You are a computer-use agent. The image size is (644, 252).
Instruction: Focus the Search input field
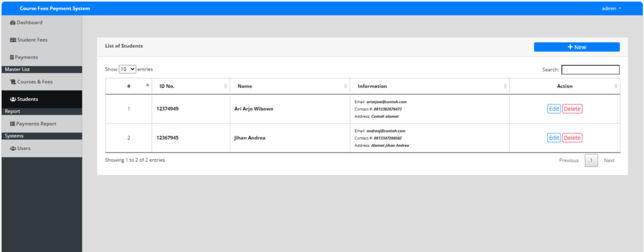pos(590,70)
